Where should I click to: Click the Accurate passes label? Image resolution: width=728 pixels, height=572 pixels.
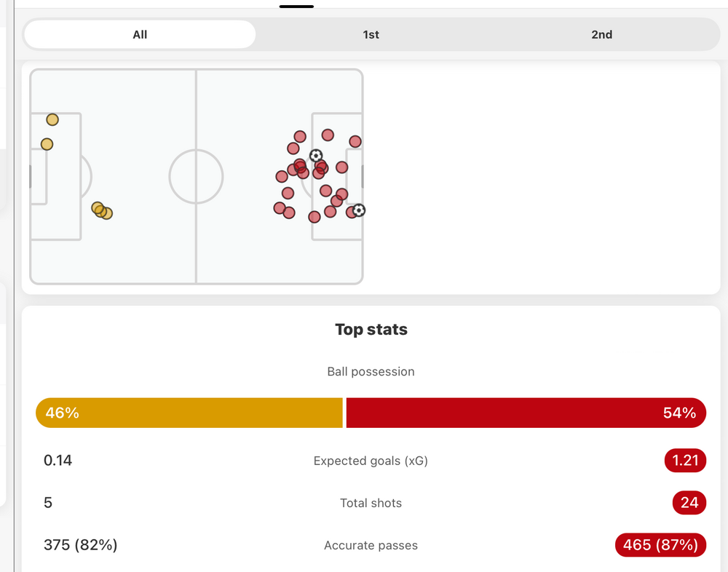click(371, 545)
